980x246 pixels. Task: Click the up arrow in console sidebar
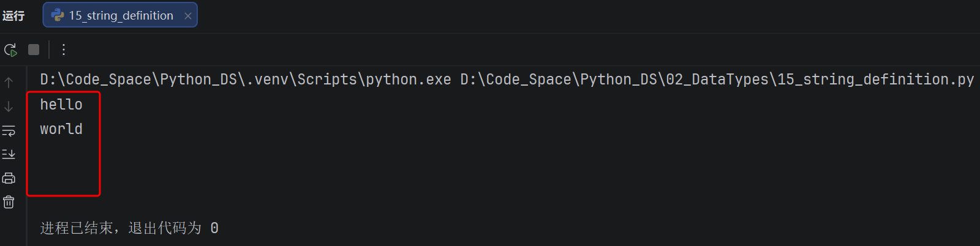point(9,82)
